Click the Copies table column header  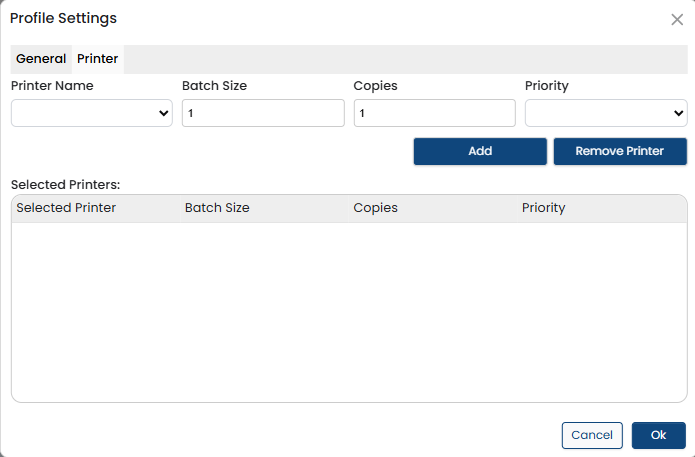tap(376, 208)
